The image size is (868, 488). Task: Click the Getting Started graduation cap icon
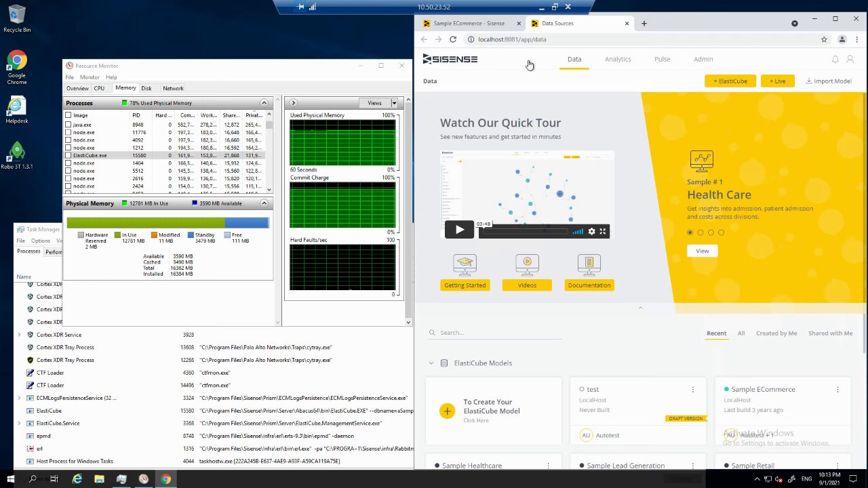465,264
